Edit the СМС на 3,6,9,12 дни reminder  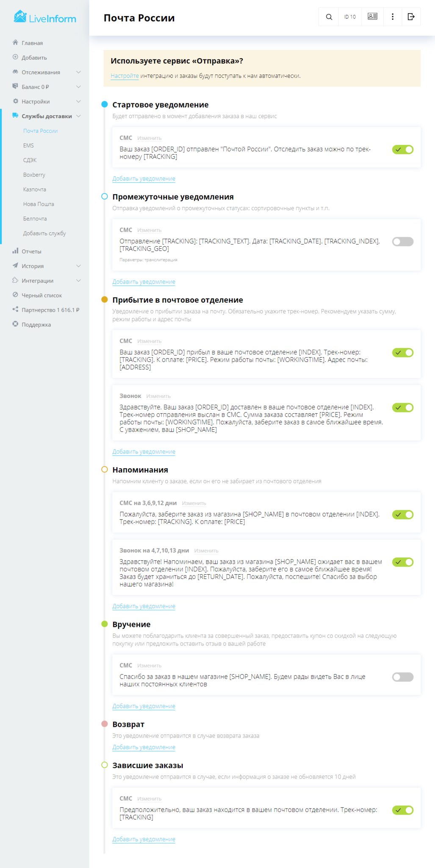(x=194, y=504)
